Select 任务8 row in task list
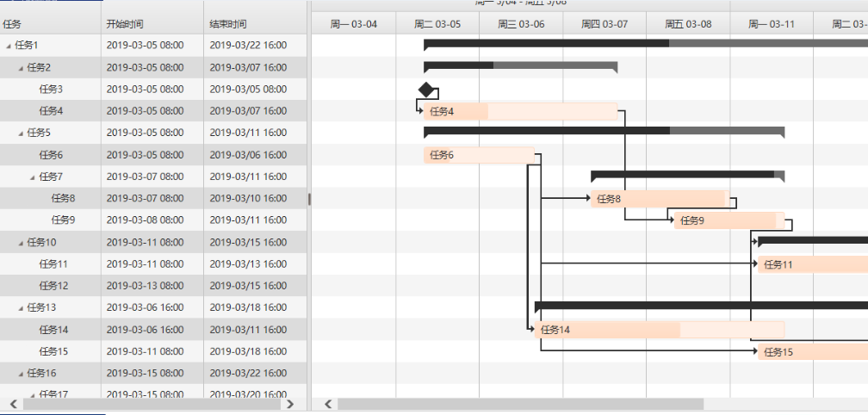Image resolution: width=868 pixels, height=415 pixels. pyautogui.click(x=153, y=199)
